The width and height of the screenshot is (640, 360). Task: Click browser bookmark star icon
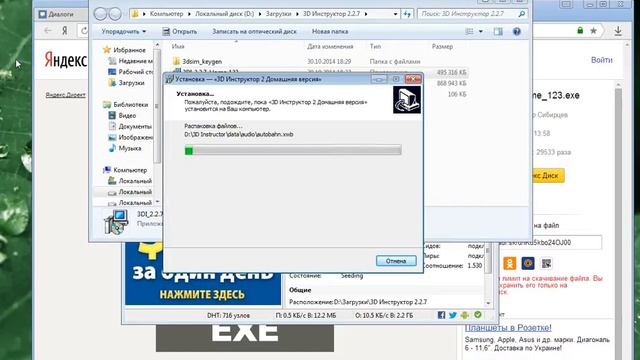(x=593, y=31)
